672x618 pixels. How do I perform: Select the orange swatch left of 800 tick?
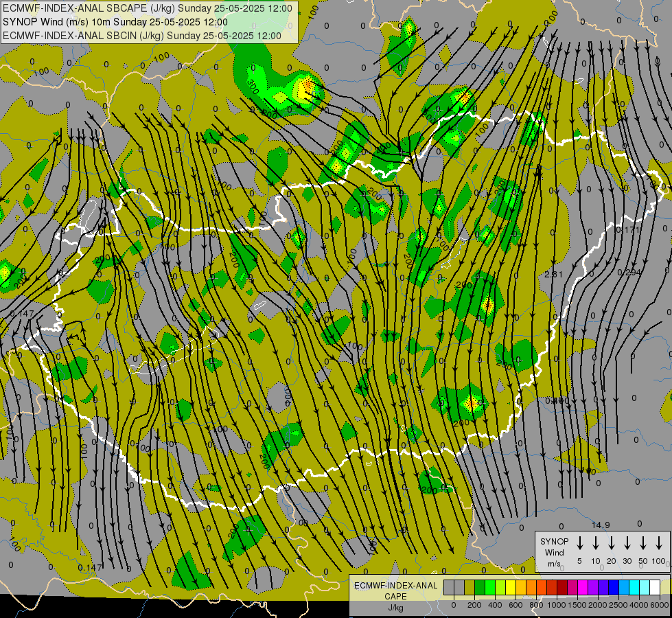531,587
